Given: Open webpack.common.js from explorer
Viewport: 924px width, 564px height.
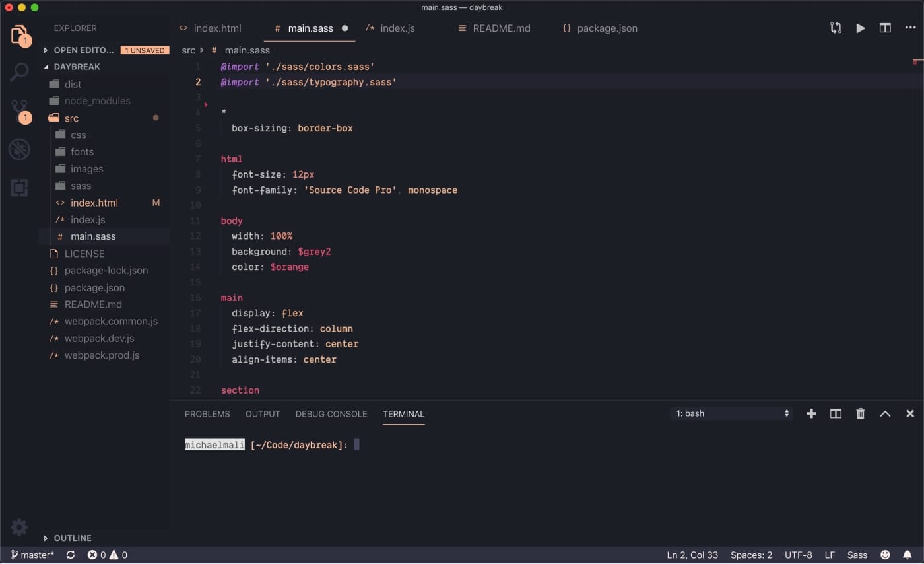Looking at the screenshot, I should click(x=111, y=322).
